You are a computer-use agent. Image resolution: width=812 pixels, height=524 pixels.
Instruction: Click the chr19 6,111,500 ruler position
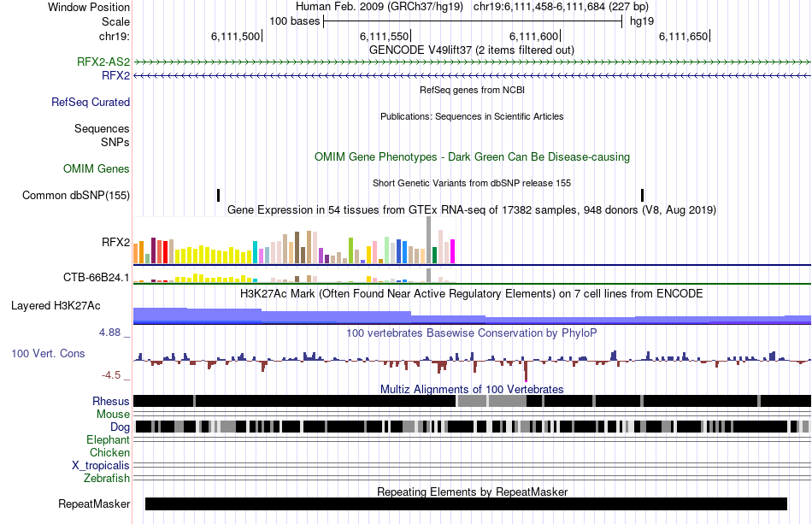point(236,36)
